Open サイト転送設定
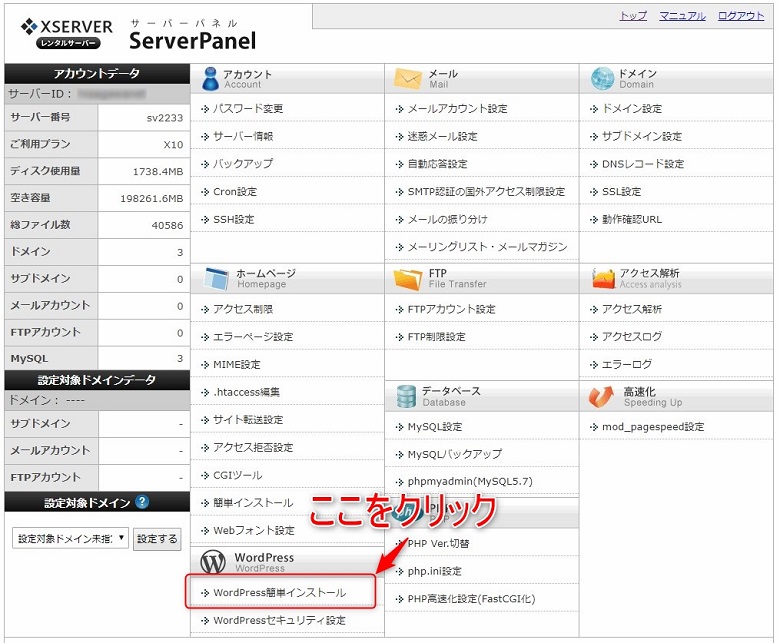 point(248,420)
